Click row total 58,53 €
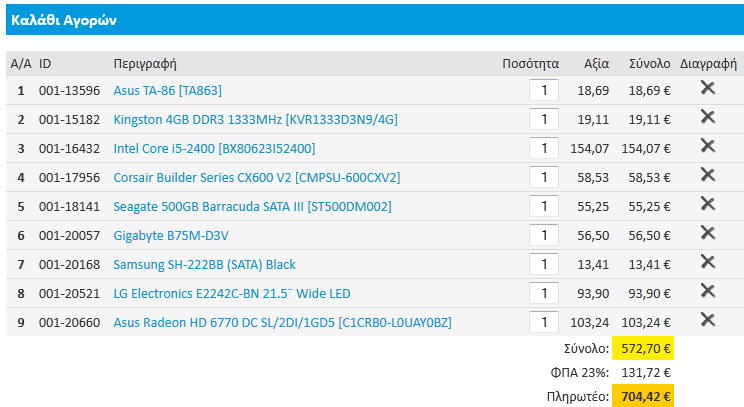Viewport: 744px width, 407px height. click(650, 177)
